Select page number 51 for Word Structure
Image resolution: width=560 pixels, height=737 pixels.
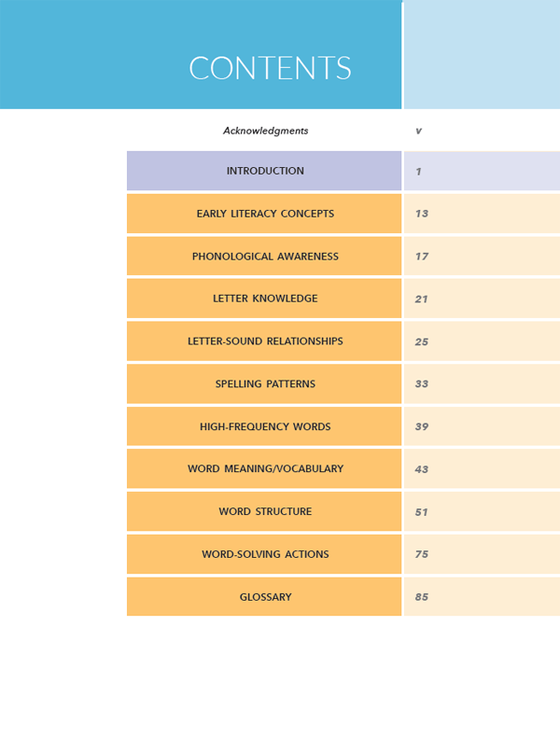point(422,512)
